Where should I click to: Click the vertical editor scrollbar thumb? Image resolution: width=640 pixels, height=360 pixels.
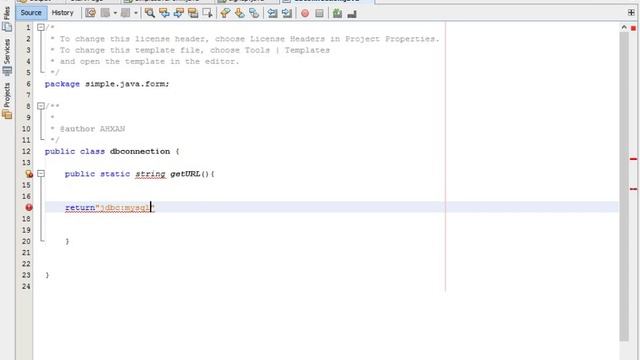(624, 187)
